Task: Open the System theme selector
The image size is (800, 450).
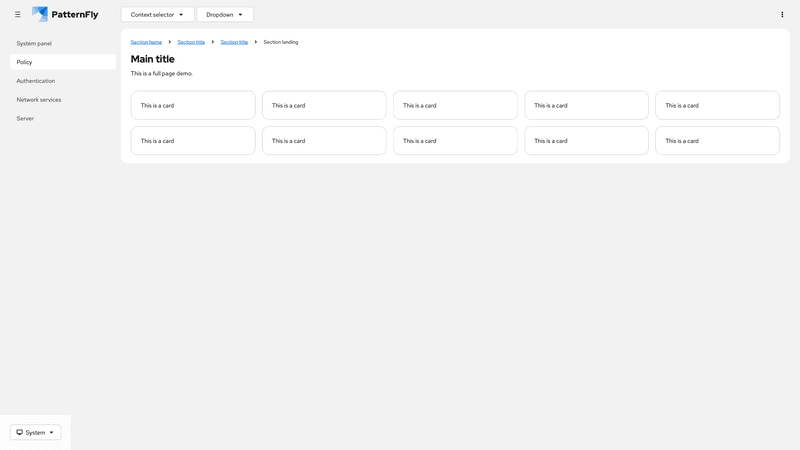Action: tap(35, 432)
